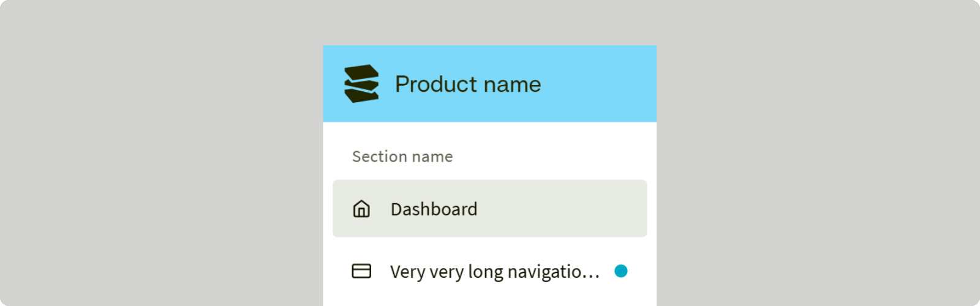Viewport: 980px width, 306px height.
Task: Click empty header space right of Product name
Action: point(600,84)
